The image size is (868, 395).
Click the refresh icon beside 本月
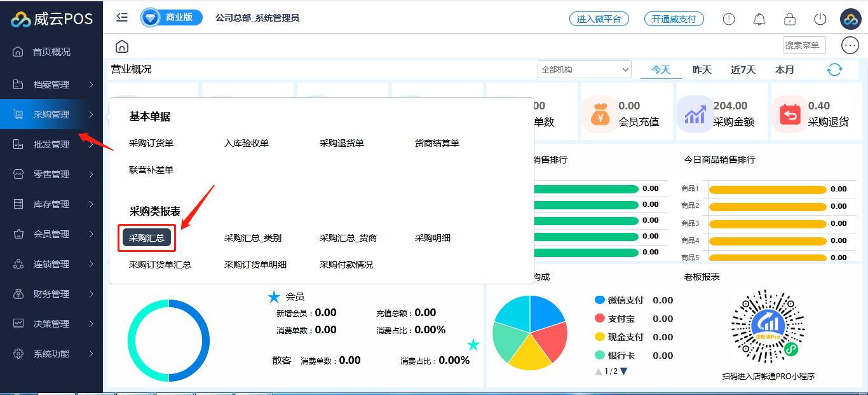click(x=834, y=70)
